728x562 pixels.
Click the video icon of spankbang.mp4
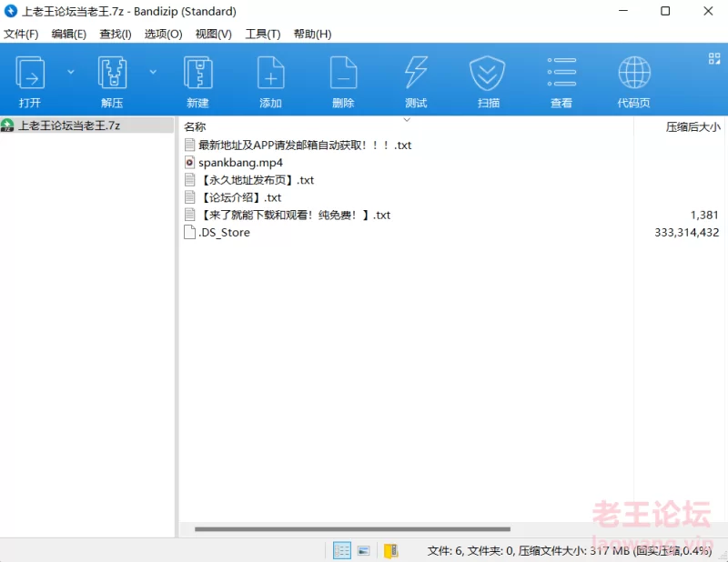coord(189,163)
